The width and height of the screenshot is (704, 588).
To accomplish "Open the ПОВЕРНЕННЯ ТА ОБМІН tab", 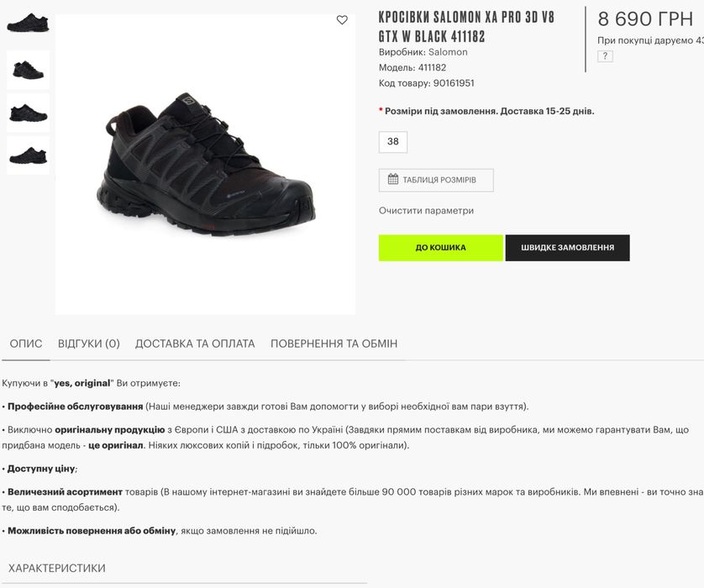I will coord(334,344).
